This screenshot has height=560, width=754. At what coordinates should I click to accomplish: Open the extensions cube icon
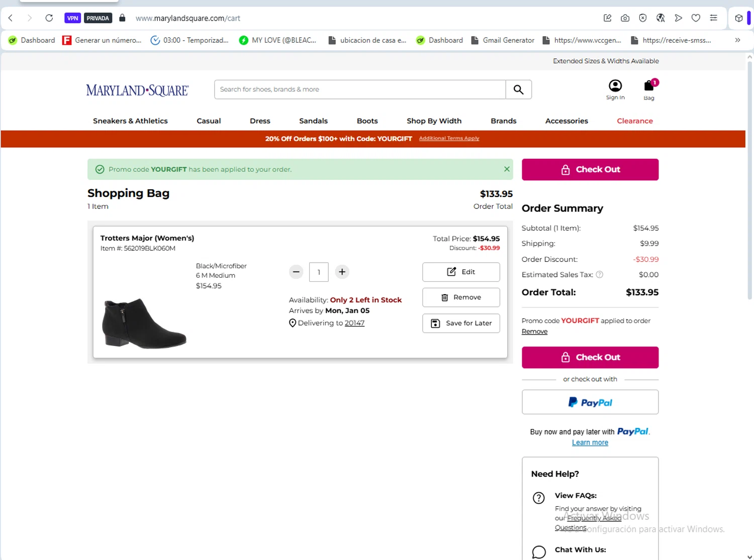pyautogui.click(x=738, y=18)
